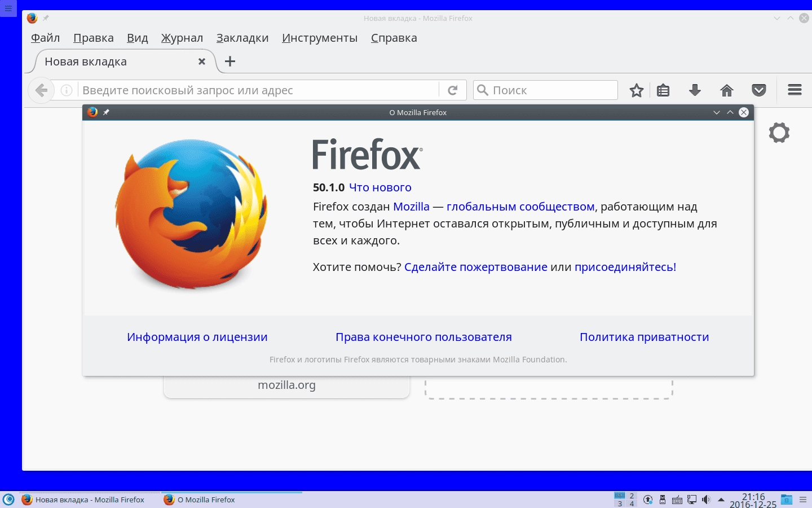Image resolution: width=812 pixels, height=508 pixels.
Task: Switch to "О Mozilla Firefox" taskbar entry
Action: [x=232, y=500]
